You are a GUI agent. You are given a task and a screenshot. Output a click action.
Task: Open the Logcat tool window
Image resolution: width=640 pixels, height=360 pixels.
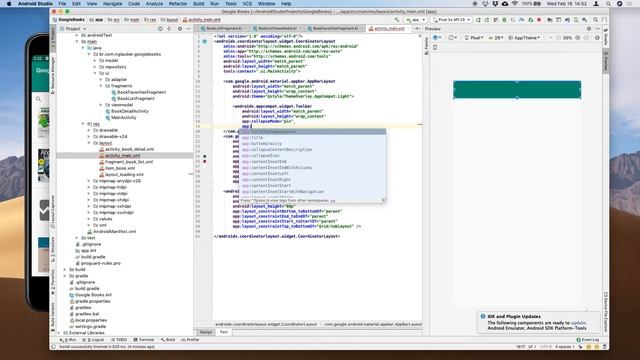pyautogui.click(x=94, y=340)
